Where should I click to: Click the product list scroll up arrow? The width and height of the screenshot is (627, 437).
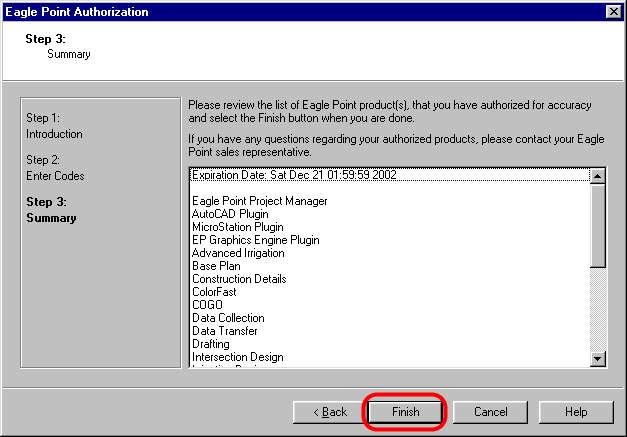click(597, 176)
